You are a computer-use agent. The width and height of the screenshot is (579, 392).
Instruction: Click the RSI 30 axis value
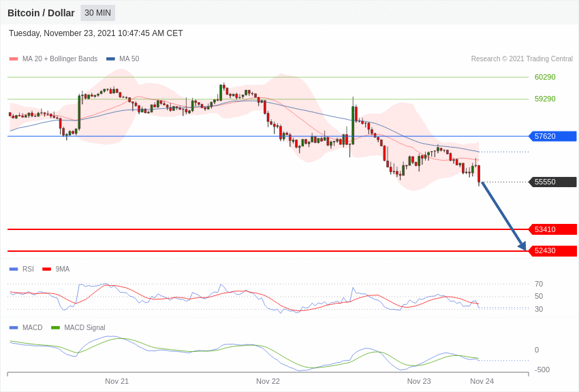tap(539, 309)
